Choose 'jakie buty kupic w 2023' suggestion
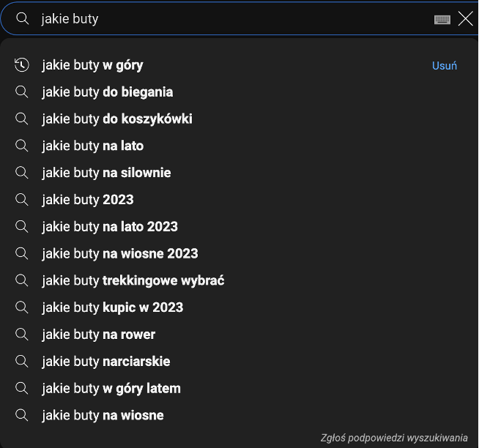 [113, 307]
